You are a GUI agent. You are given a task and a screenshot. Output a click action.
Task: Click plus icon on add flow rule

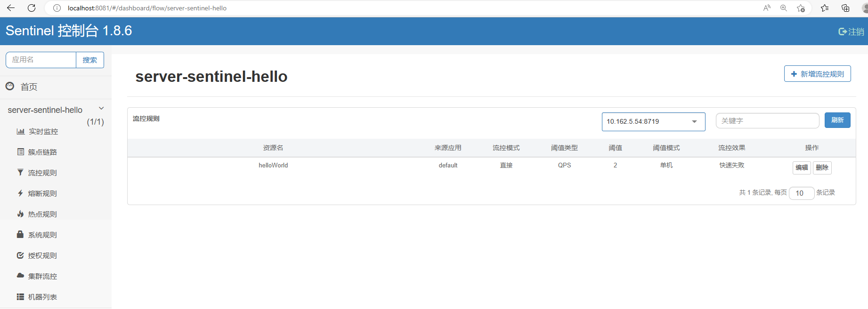pyautogui.click(x=794, y=74)
